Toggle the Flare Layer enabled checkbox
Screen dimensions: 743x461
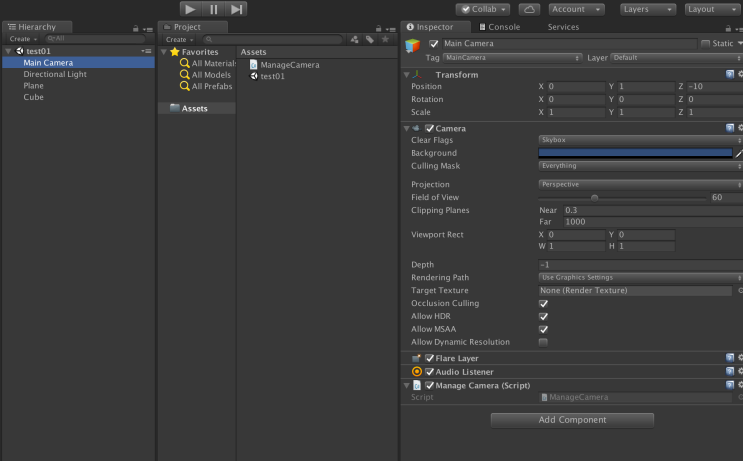429,358
